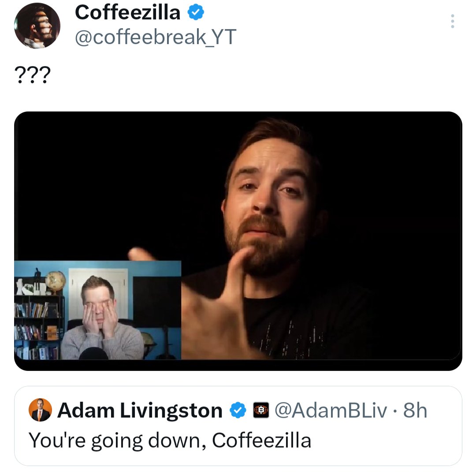
Task: Open the @AdamBLiv handle
Action: click(331, 410)
